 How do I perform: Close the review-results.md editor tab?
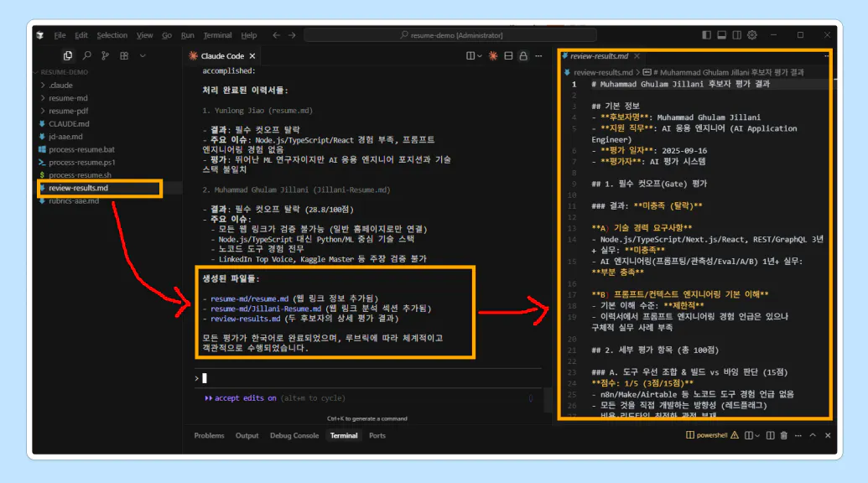(x=637, y=56)
